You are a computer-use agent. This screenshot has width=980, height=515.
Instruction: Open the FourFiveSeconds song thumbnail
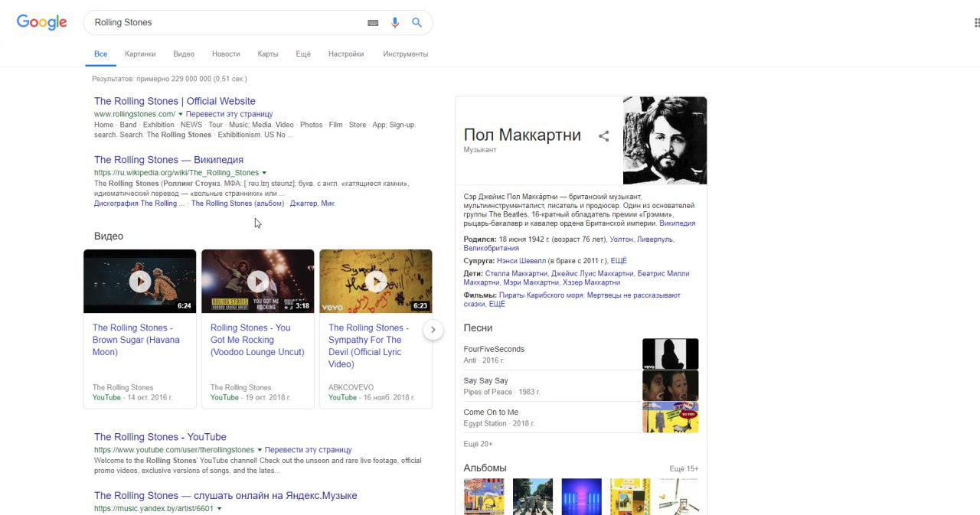(x=670, y=354)
